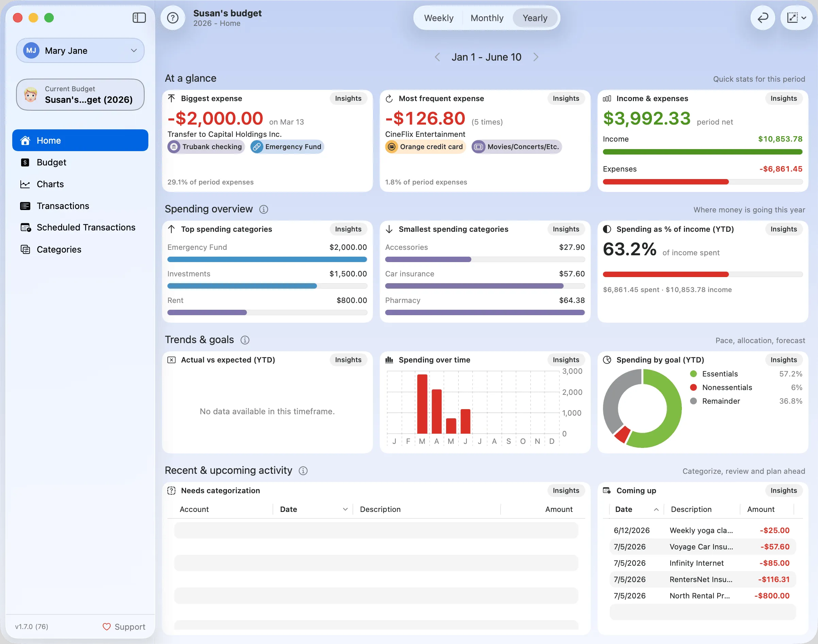Open the Budget page

(80, 162)
